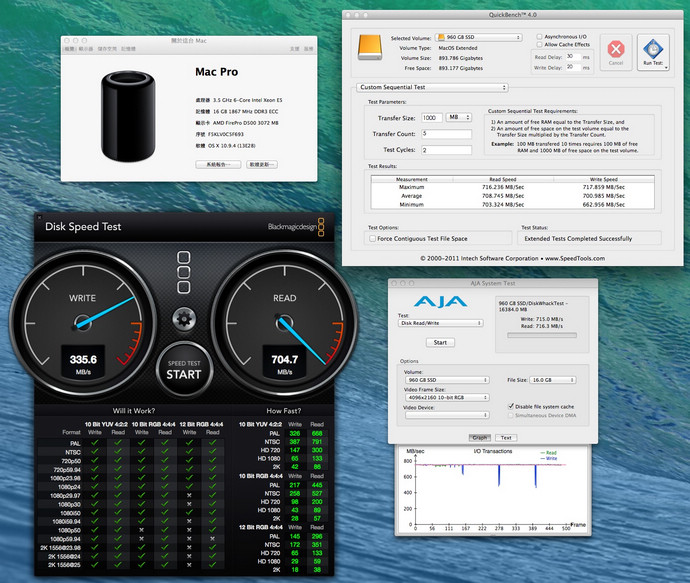Switch to AJA Graph view tab
This screenshot has height=583, width=690.
pyautogui.click(x=480, y=438)
